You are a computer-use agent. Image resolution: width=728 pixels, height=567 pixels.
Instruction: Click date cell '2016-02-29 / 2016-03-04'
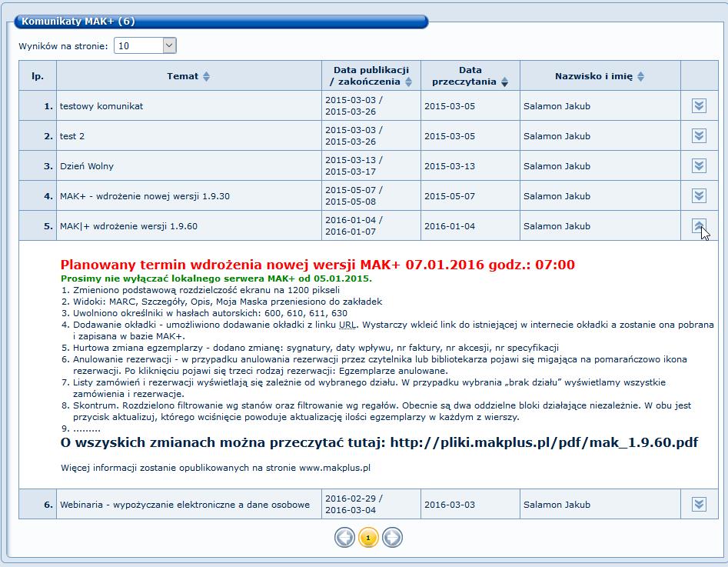(371, 504)
